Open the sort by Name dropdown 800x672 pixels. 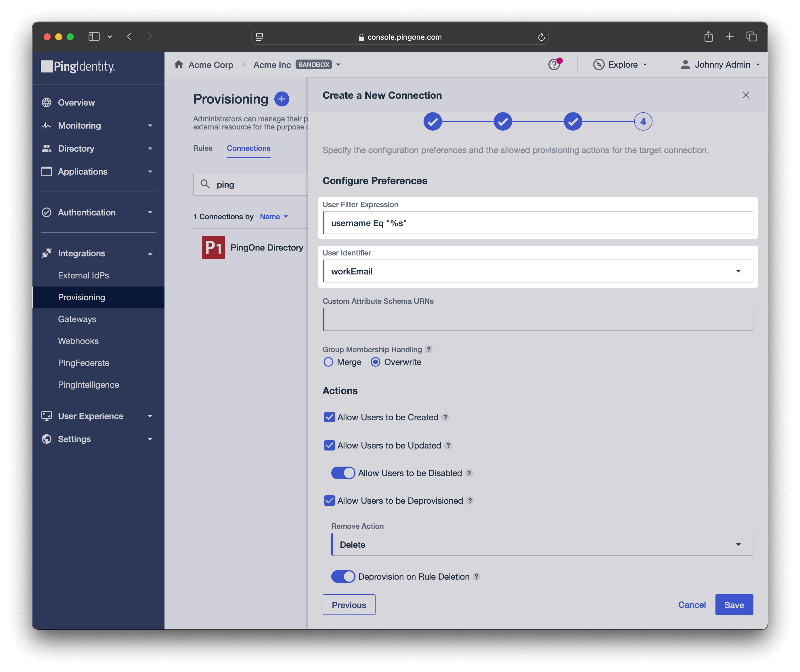pos(274,217)
